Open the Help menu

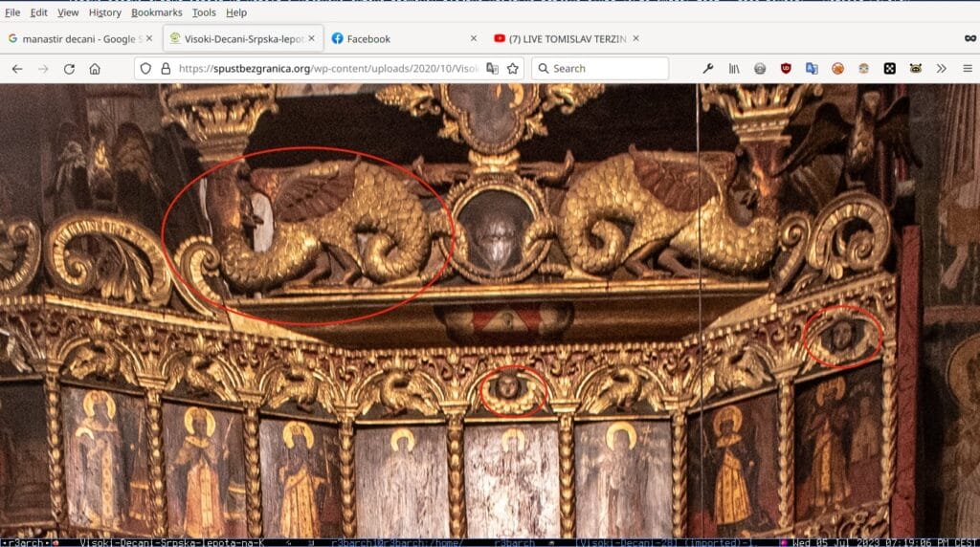[236, 12]
